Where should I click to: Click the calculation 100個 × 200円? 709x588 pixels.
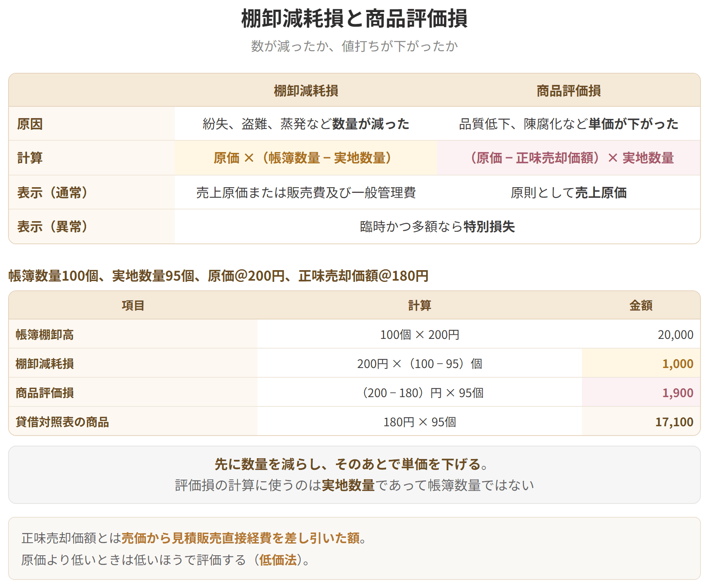click(420, 334)
